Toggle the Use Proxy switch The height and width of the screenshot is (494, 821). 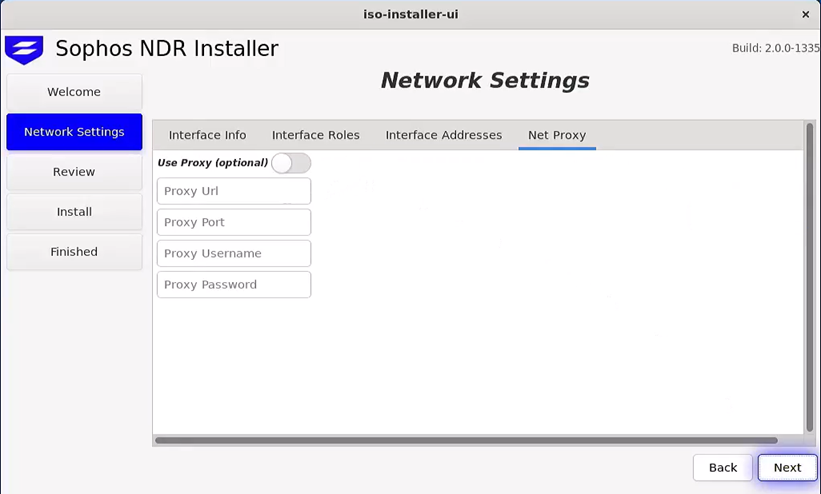291,163
